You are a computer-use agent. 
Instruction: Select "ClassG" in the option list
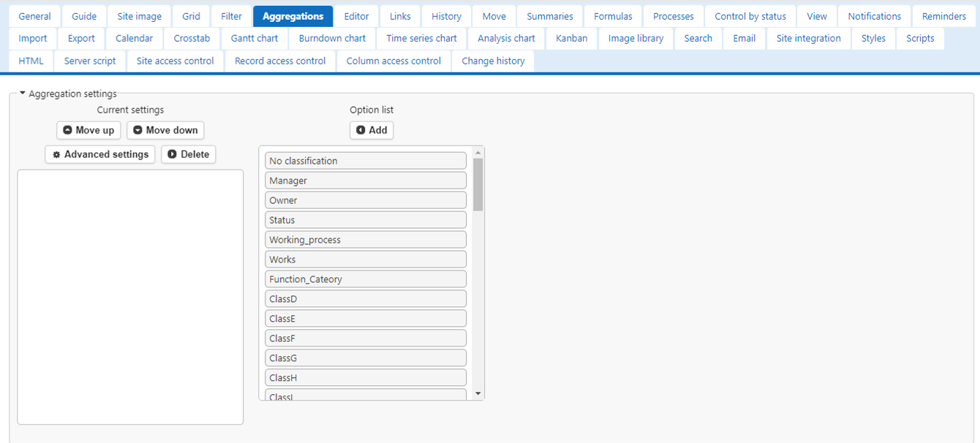pyautogui.click(x=366, y=358)
